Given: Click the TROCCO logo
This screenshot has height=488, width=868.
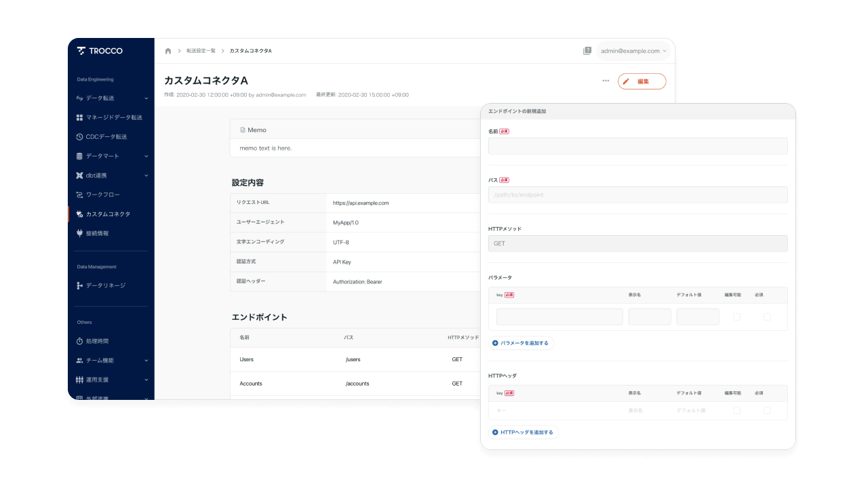Looking at the screenshot, I should click(100, 51).
